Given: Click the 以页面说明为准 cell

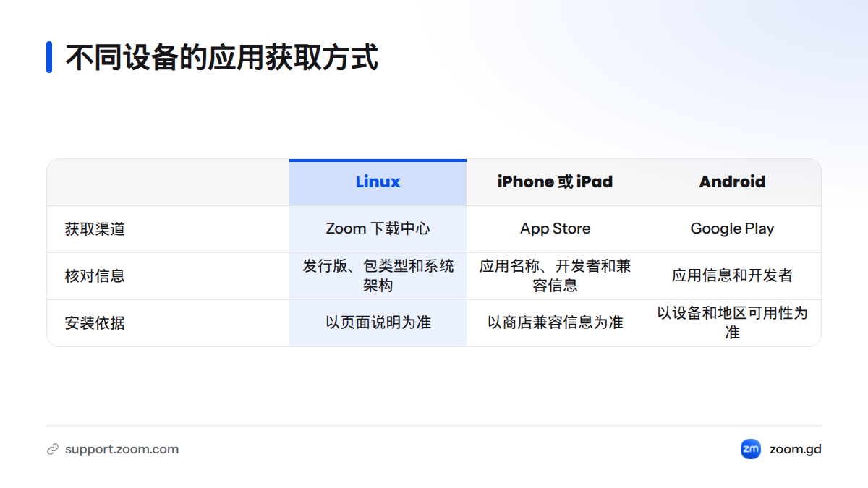Looking at the screenshot, I should 378,323.
